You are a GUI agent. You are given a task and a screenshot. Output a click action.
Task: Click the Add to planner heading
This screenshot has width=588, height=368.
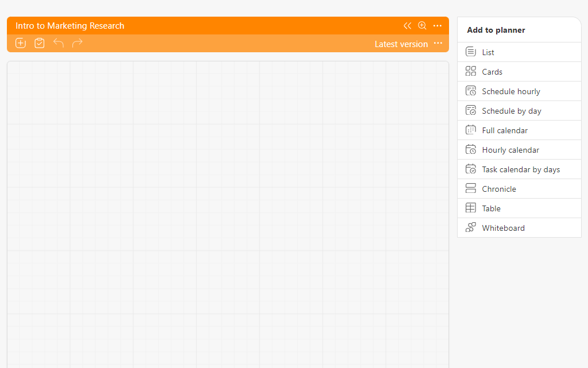coord(496,30)
